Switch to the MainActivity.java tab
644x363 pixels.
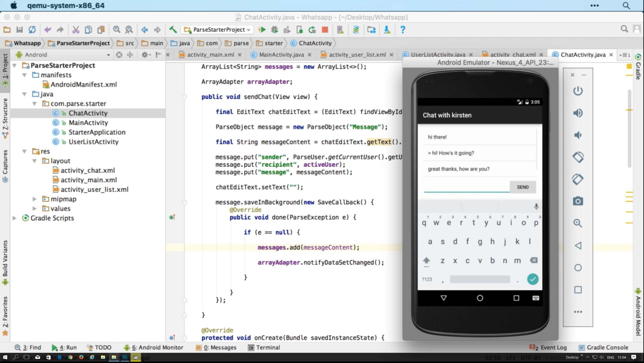[281, 55]
